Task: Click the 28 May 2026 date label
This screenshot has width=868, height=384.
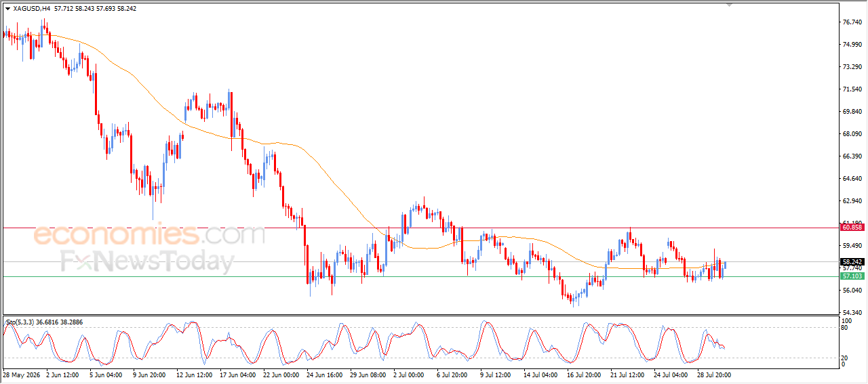Action: [22, 374]
